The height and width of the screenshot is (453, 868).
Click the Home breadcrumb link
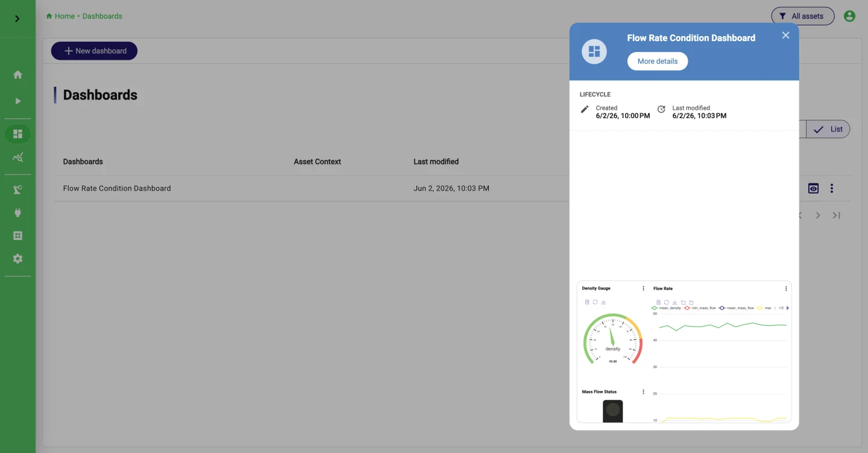point(60,16)
